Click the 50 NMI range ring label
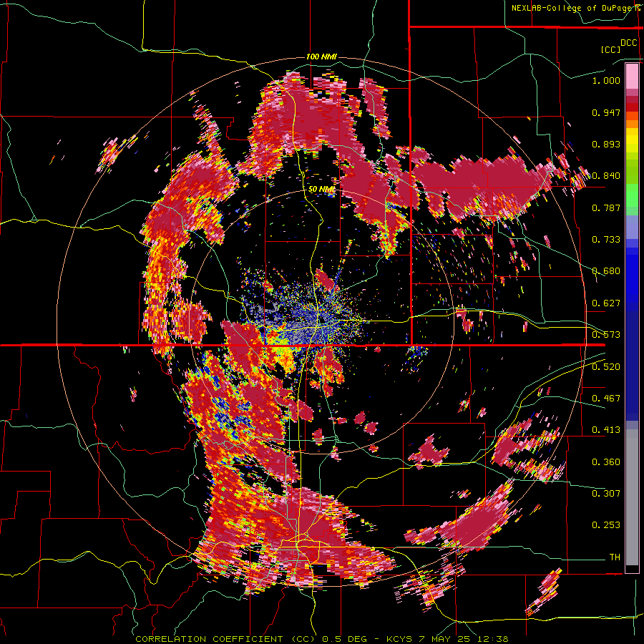The height and width of the screenshot is (644, 644). click(x=321, y=189)
